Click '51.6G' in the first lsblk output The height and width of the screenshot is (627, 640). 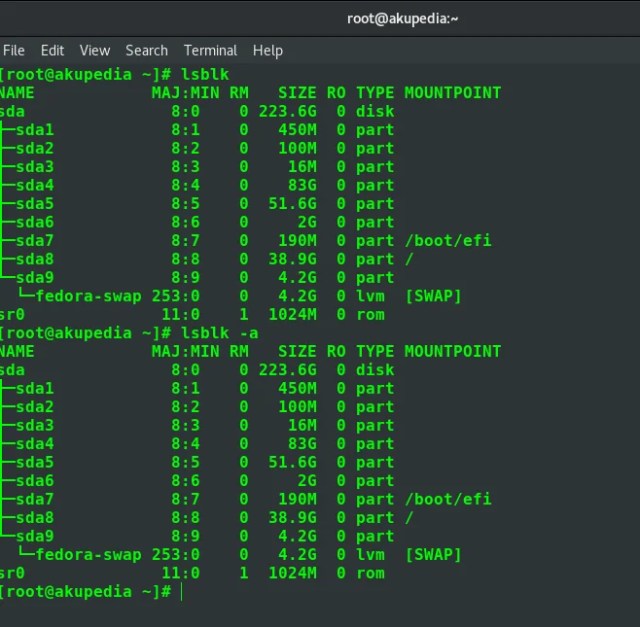292,204
